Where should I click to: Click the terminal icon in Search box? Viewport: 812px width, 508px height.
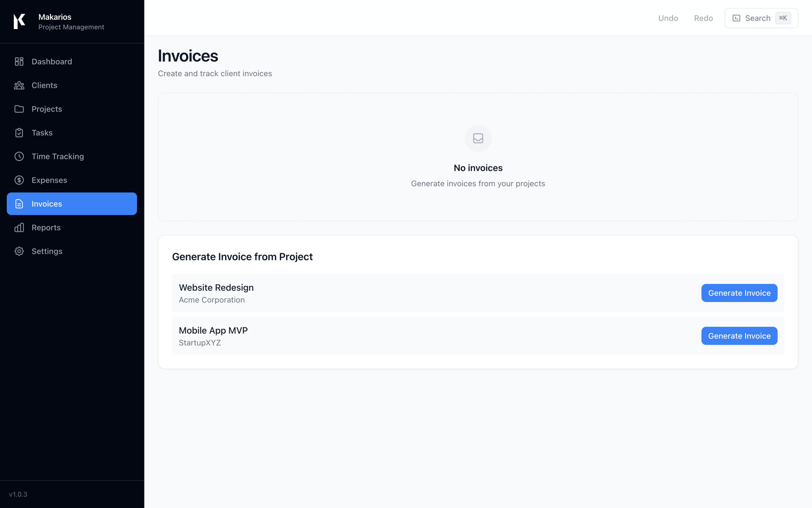pyautogui.click(x=736, y=18)
